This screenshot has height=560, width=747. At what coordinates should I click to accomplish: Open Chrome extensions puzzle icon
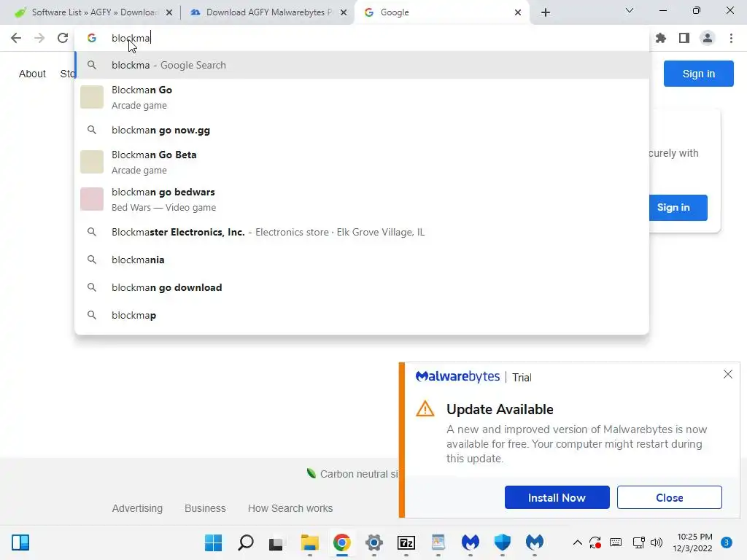pos(661,38)
